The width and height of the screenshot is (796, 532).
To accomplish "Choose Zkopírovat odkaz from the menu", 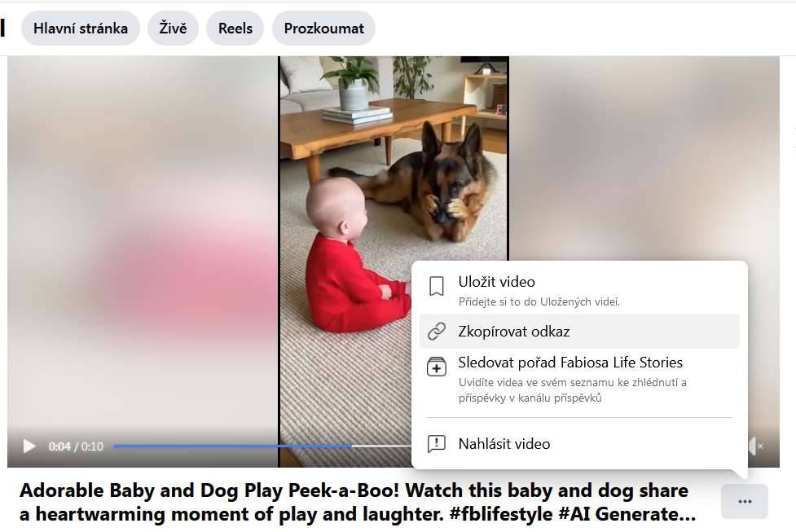I will click(579, 331).
